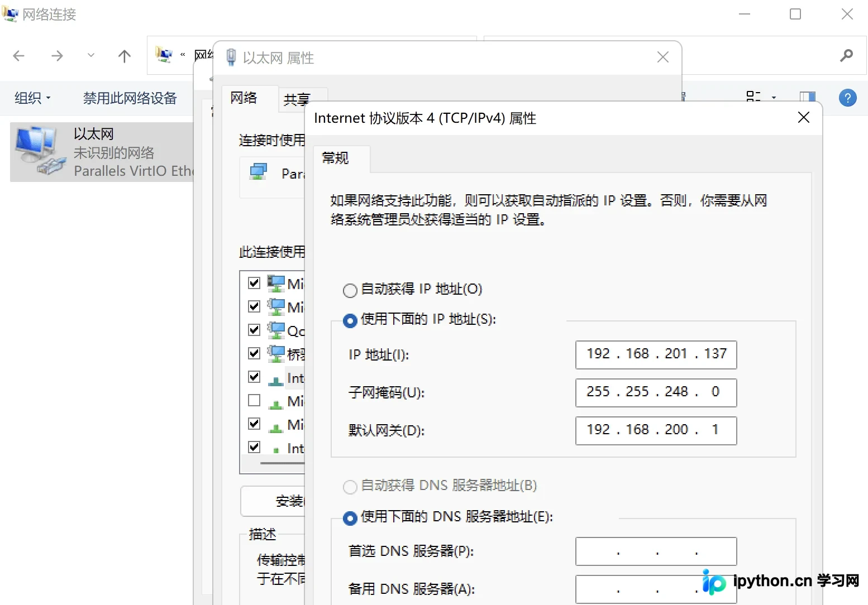Check the only unchecked item in list
The width and height of the screenshot is (868, 605).
tap(254, 400)
